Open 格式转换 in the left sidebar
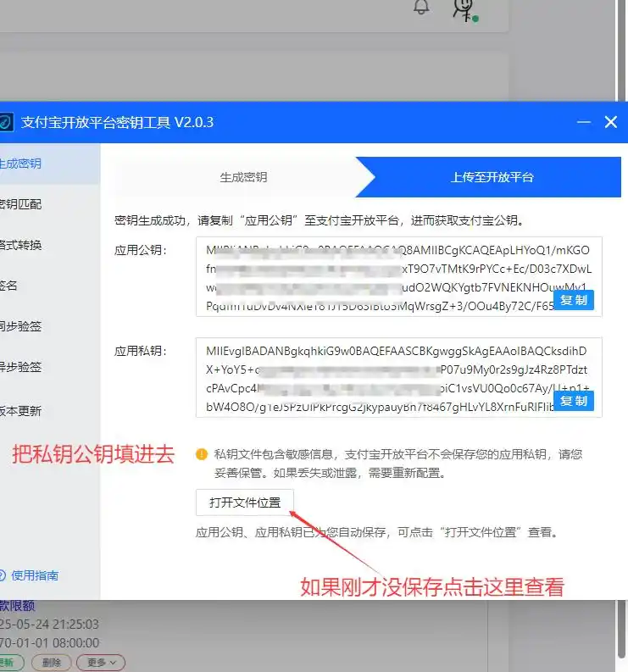The width and height of the screenshot is (628, 672). point(20,246)
